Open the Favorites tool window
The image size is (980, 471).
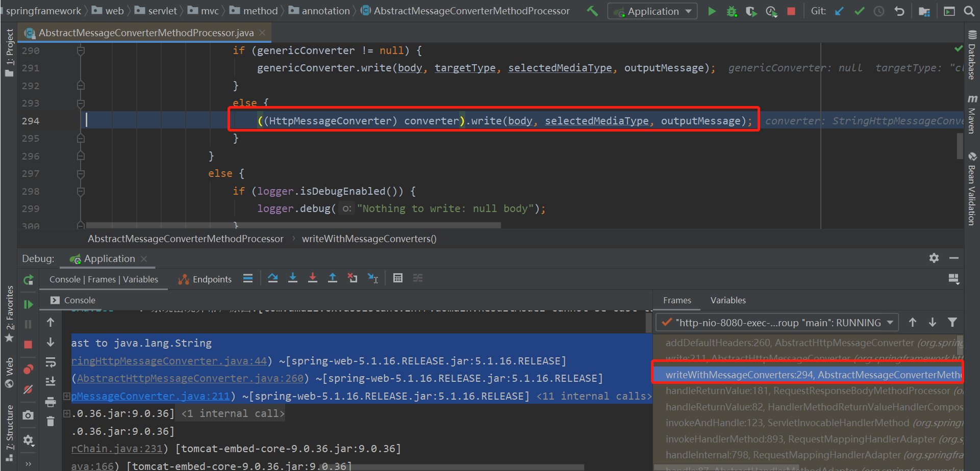pyautogui.click(x=9, y=314)
